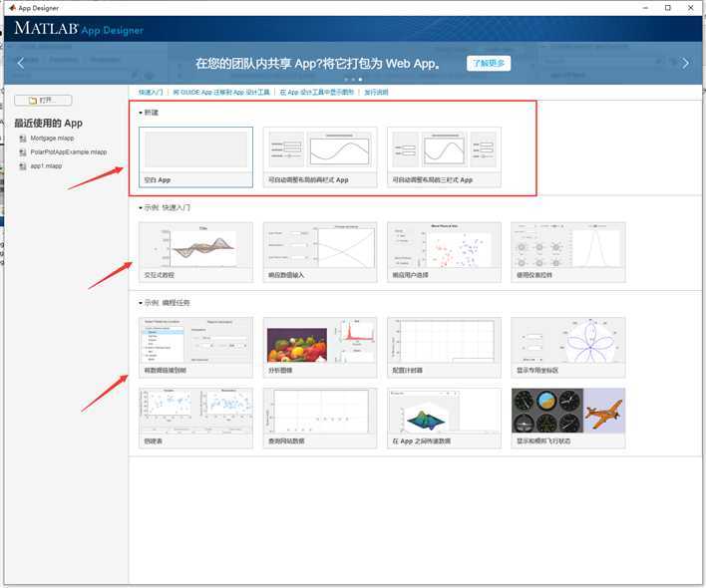Go to previous banner slide arrow
The height and width of the screenshot is (588, 706).
21,63
